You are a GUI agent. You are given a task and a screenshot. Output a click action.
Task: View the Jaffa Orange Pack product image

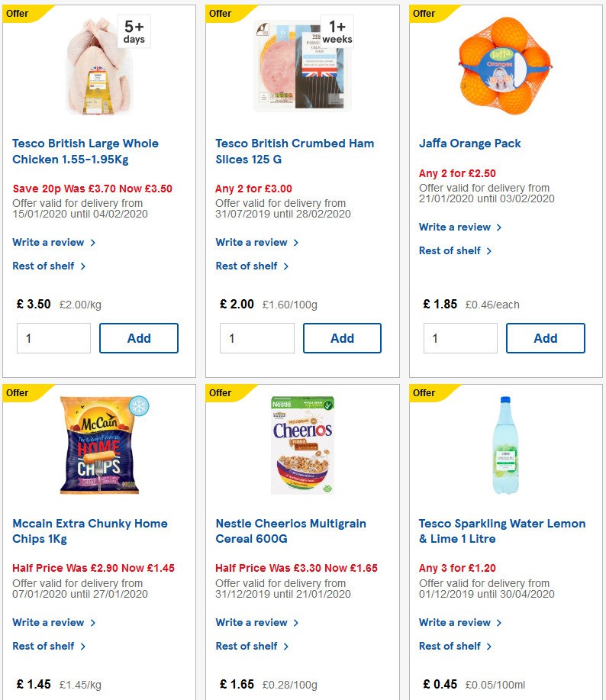[x=505, y=65]
